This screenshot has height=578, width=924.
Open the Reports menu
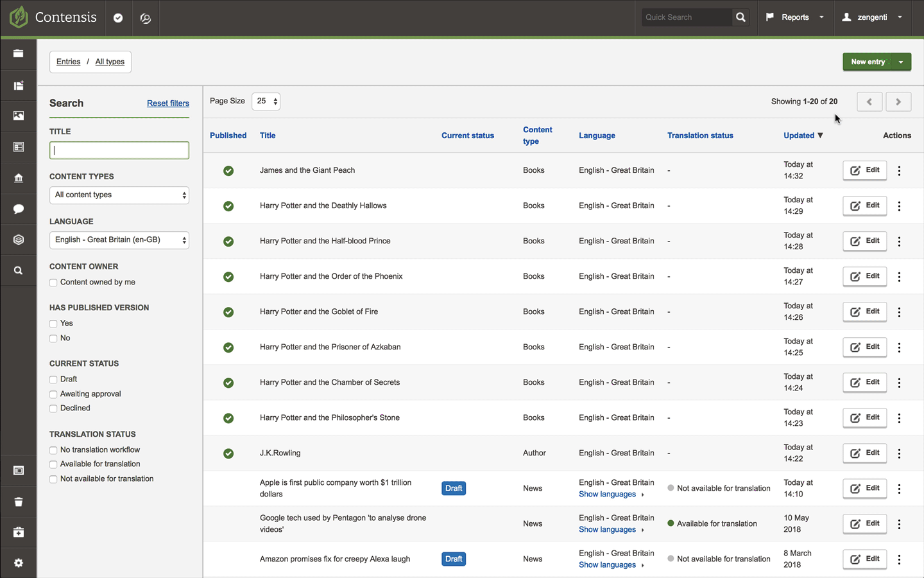(x=795, y=17)
